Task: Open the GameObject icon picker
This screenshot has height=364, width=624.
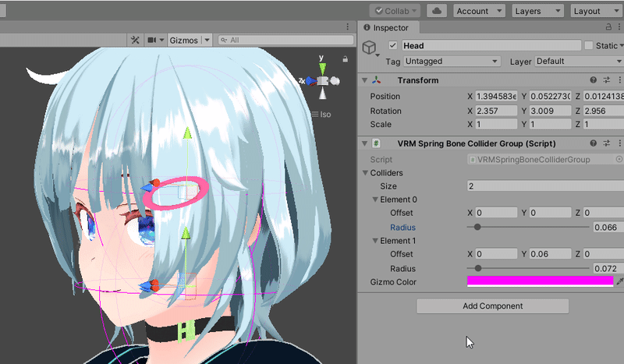Action: pyautogui.click(x=370, y=48)
